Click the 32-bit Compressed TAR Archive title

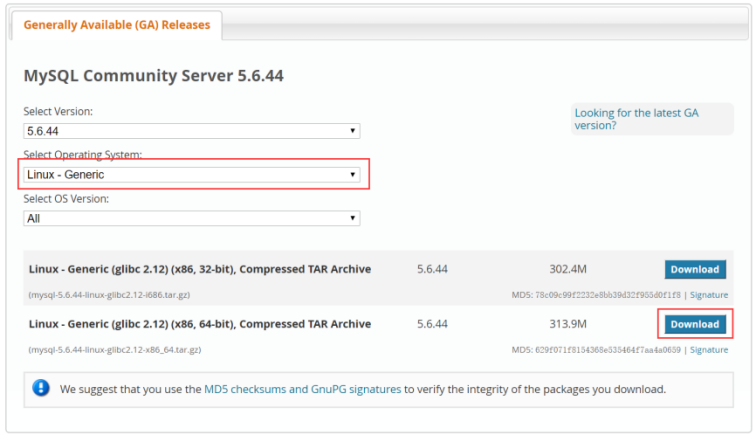[x=200, y=269]
